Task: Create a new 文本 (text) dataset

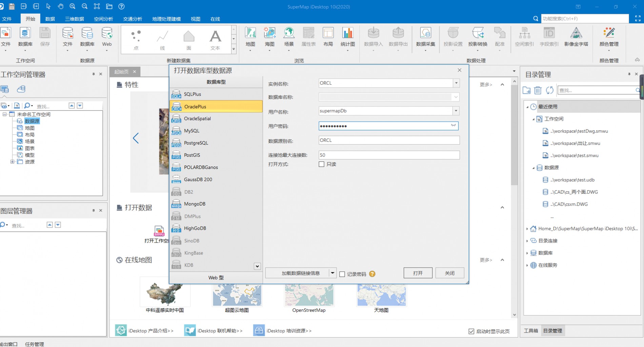Action: point(215,40)
